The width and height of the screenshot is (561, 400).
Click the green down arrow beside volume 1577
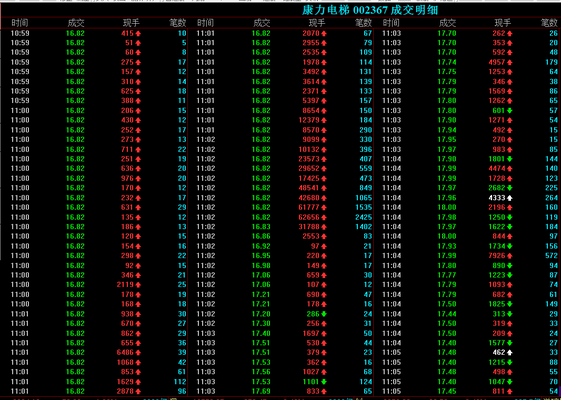point(509,343)
